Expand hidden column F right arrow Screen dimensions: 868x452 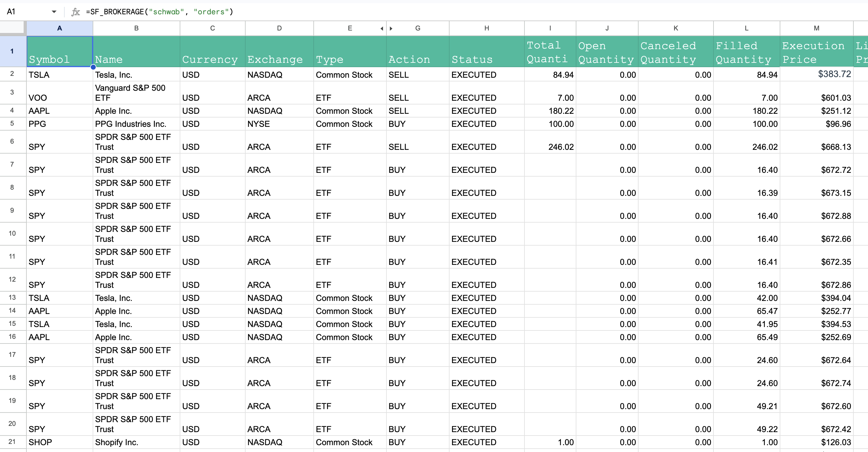point(391,29)
